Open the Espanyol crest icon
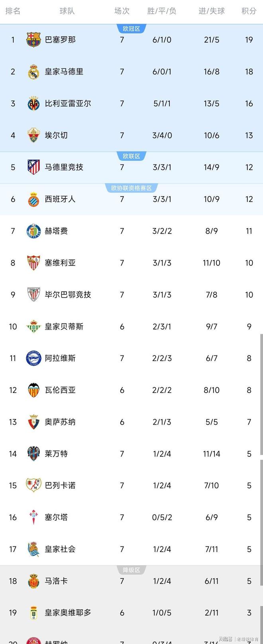This screenshot has width=263, height=644. click(x=33, y=199)
